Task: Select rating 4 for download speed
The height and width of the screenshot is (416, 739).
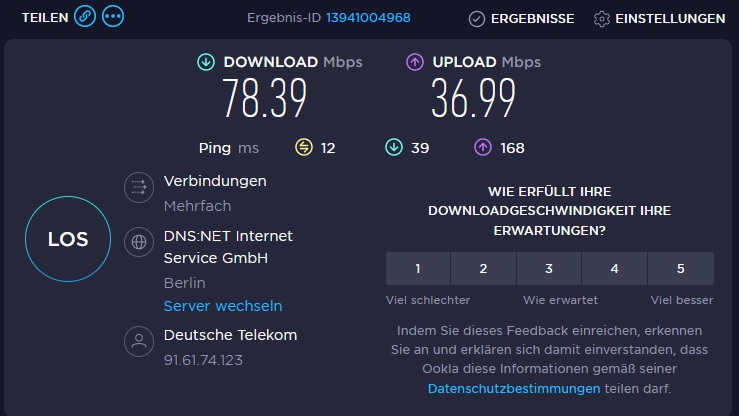Action: point(615,269)
